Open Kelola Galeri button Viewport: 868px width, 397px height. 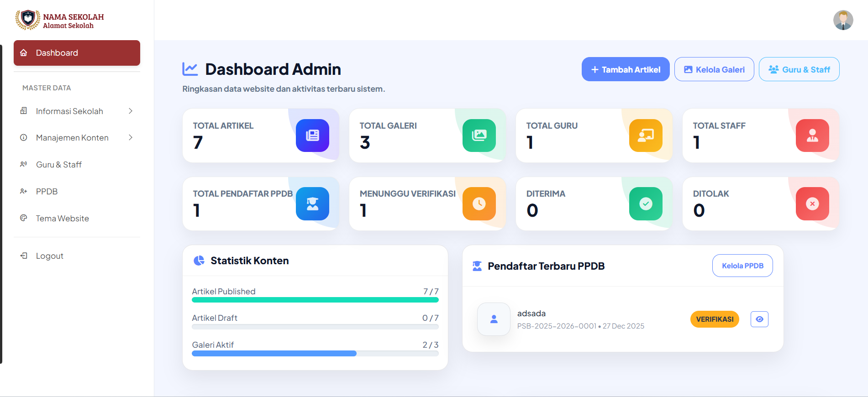(x=714, y=69)
